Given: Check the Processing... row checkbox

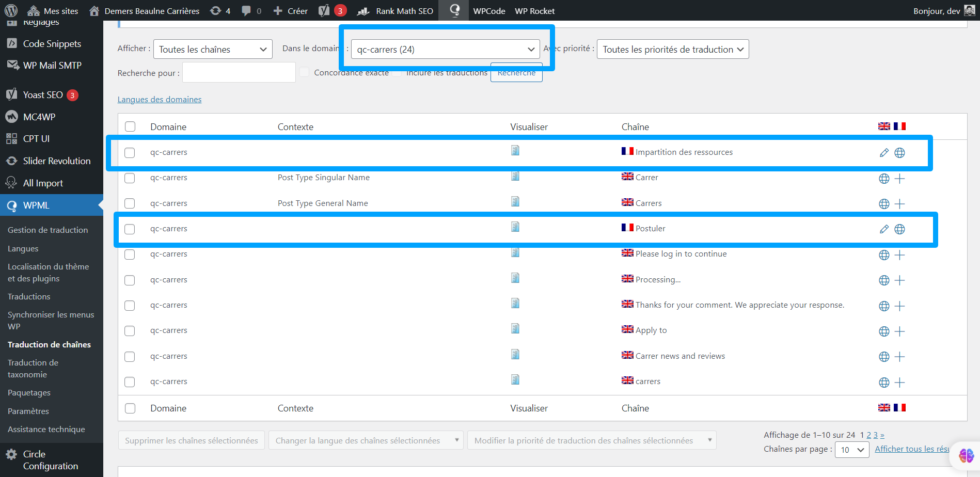Looking at the screenshot, I should pyautogui.click(x=130, y=280).
